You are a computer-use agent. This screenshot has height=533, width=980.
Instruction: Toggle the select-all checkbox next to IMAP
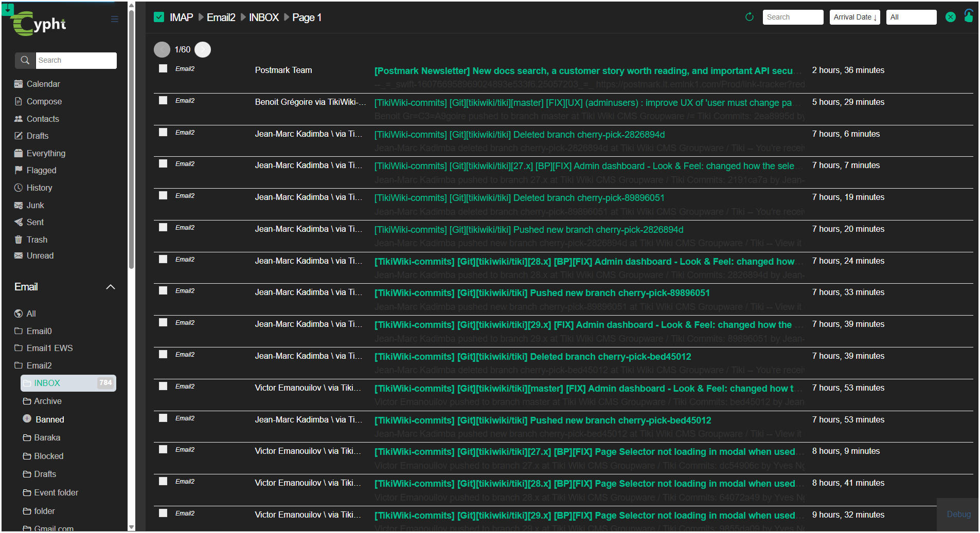point(159,17)
